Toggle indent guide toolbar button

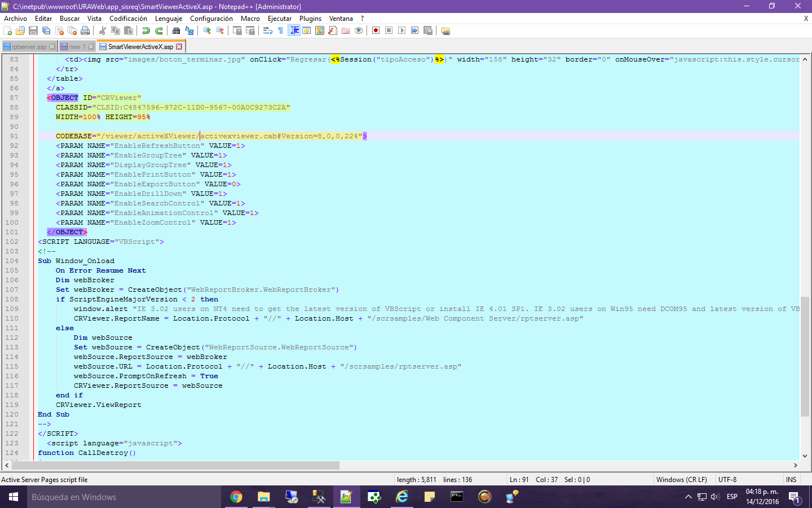[x=294, y=30]
